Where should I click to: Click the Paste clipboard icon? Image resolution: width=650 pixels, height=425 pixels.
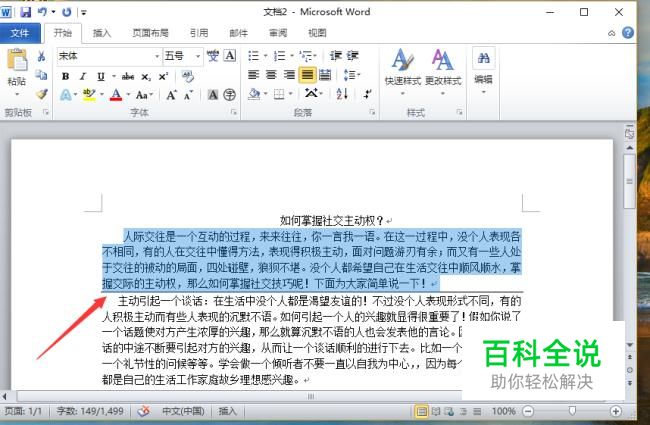17,60
